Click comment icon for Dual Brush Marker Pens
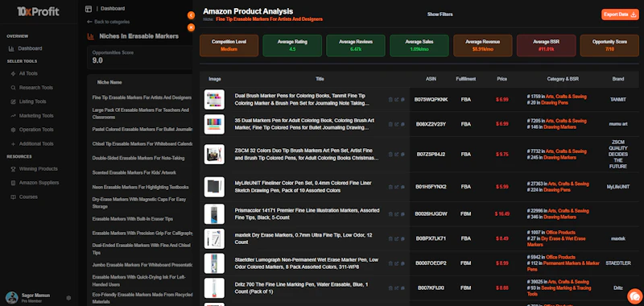This screenshot has width=644, height=306. tap(402, 99)
